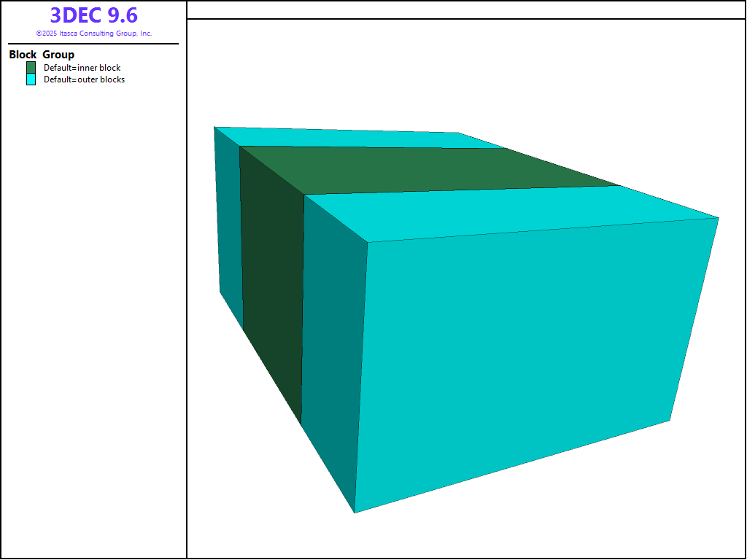Pick the green top face of inner block
Viewport: 747px width, 560px height.
click(423, 169)
